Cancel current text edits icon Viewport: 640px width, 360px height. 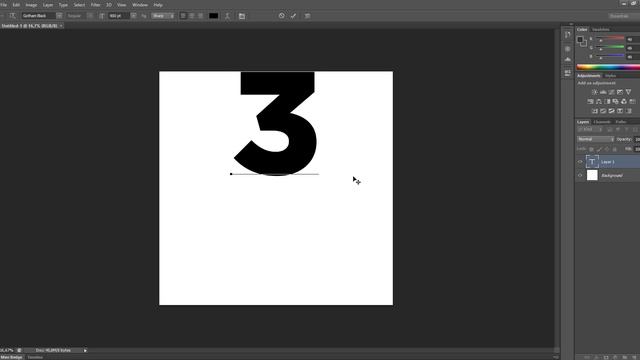pyautogui.click(x=282, y=16)
